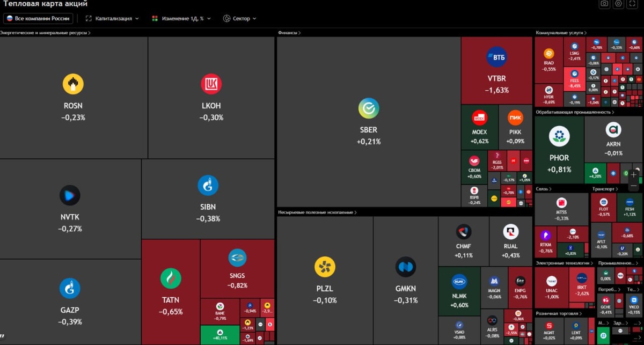Open heatmap settings hexagon icon

click(619, 4)
